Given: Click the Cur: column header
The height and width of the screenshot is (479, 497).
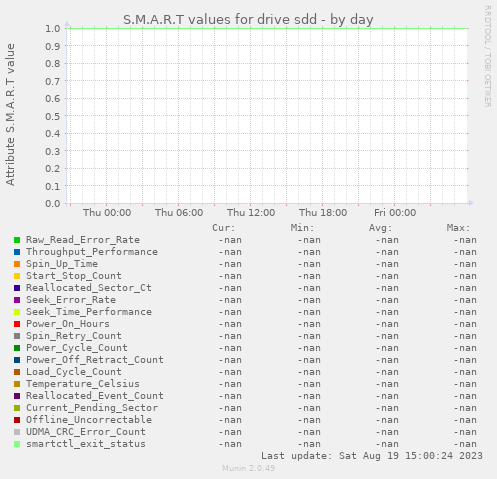Looking at the screenshot, I should coord(224,228).
